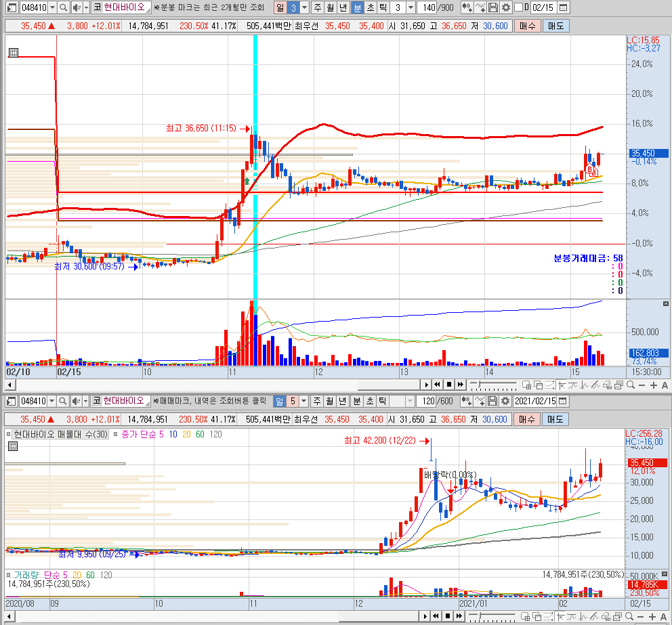The image size is (672, 625).
Task: Click magnifier zoom icon in top chart bottom bar
Action: (x=631, y=385)
